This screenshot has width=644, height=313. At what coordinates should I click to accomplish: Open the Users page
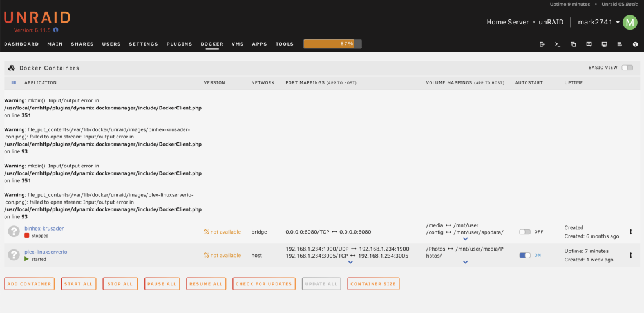[x=111, y=44]
